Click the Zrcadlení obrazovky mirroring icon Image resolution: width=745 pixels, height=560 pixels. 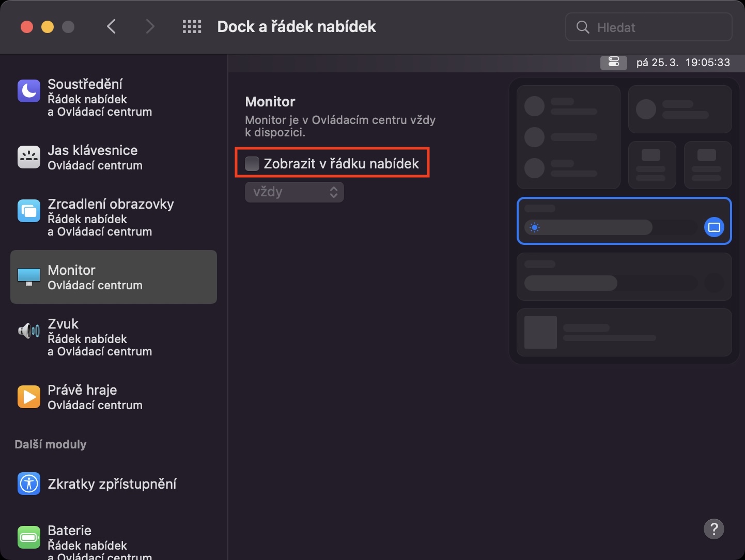coord(28,211)
